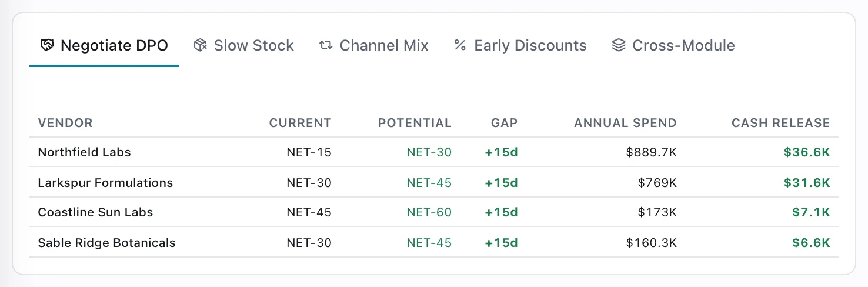868x287 pixels.
Task: Click the +15d gap for Northfield Labs
Action: 501,152
